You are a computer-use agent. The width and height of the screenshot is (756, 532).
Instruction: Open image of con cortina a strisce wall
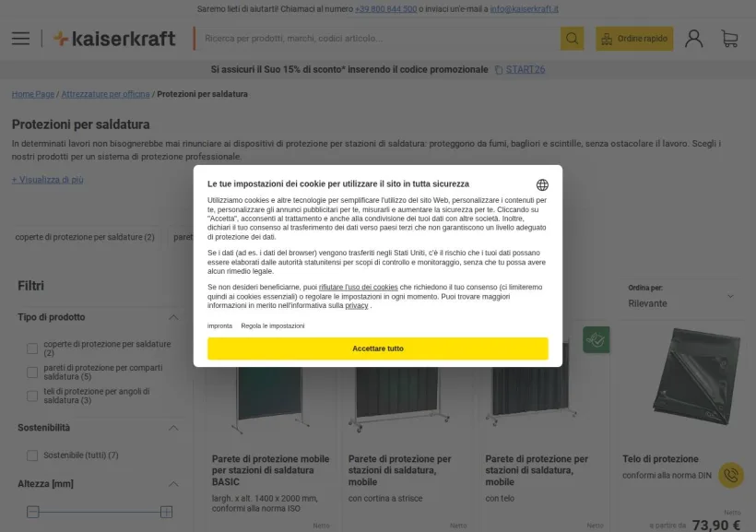pos(398,398)
